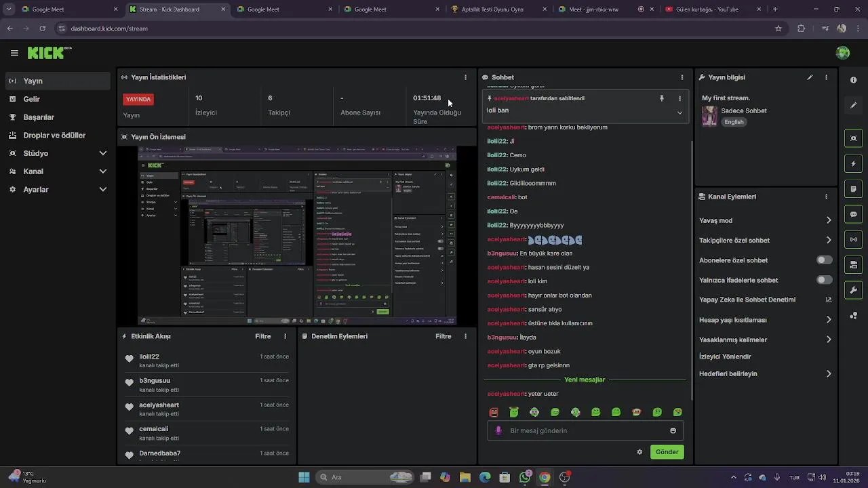Screen dimensions: 868x488
Task: Click Filtre in Denetim Eylemleri panel
Action: tap(443, 336)
